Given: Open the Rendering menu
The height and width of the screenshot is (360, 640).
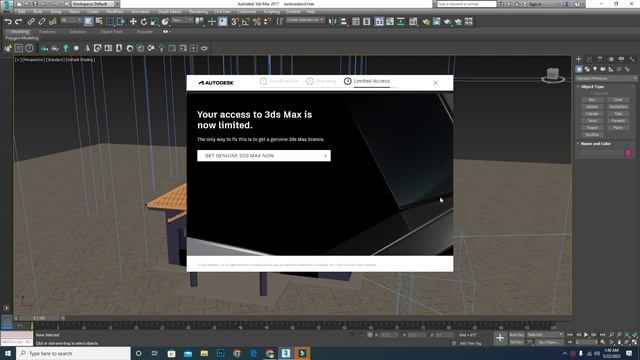Looking at the screenshot, I should 198,12.
